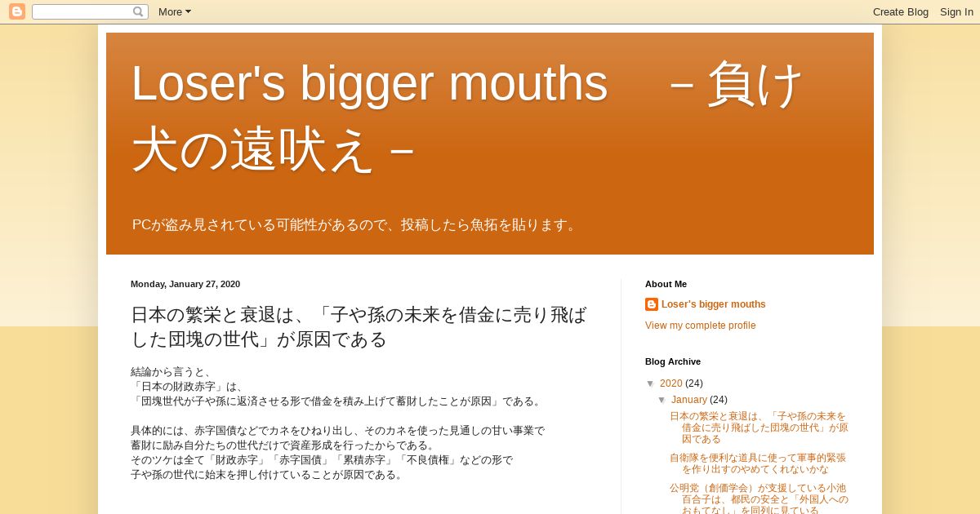Click the search magnifier icon in navbar
Screen dimensions: 980x514
coord(138,11)
